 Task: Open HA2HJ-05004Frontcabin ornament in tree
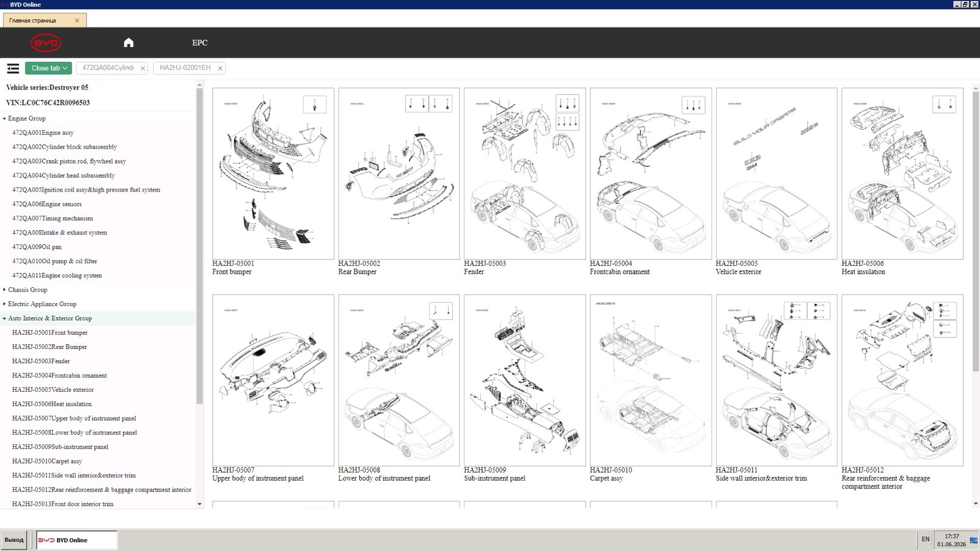click(x=59, y=376)
